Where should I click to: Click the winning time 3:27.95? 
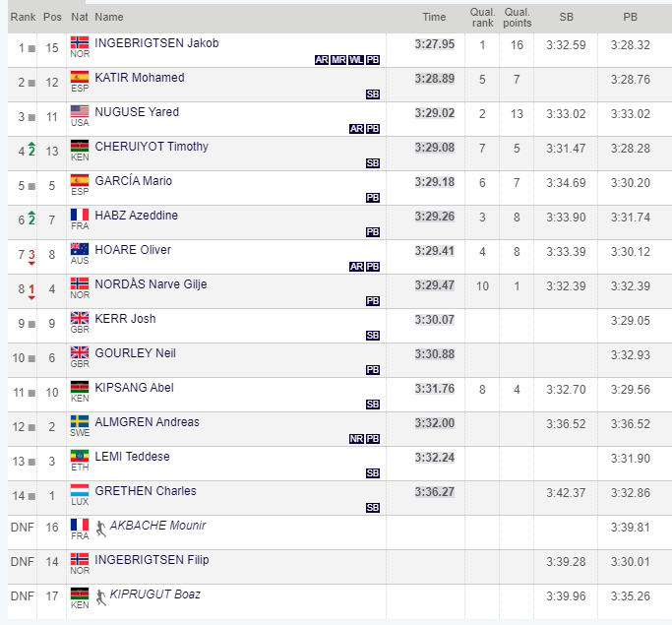435,44
